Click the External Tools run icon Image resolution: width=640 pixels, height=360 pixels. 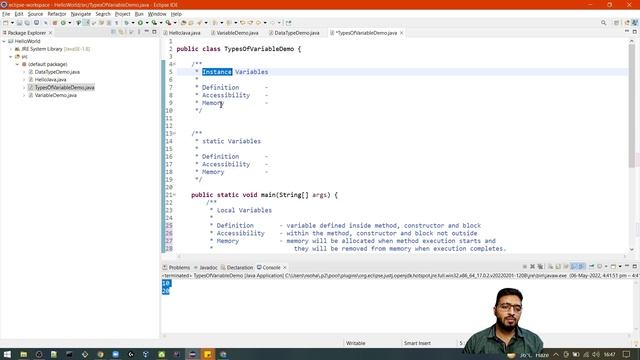click(x=168, y=23)
